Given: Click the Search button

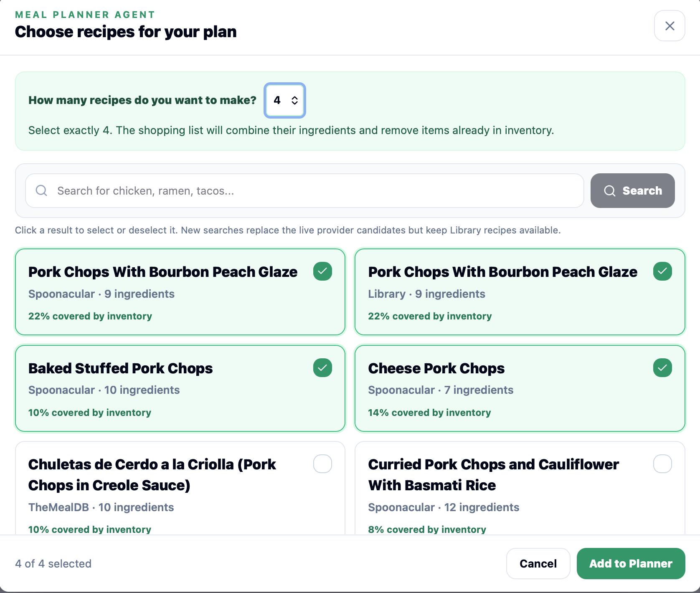Looking at the screenshot, I should (632, 191).
